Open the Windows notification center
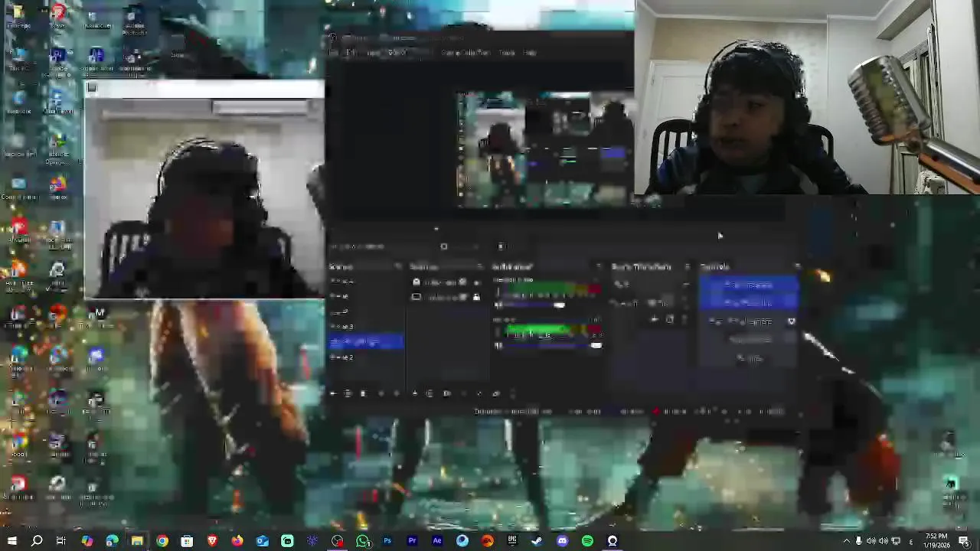This screenshot has width=980, height=551. coord(964,541)
